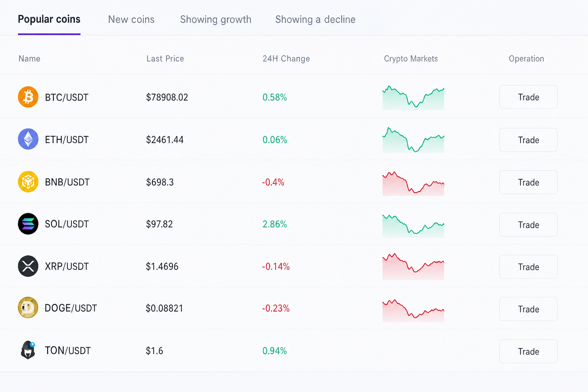This screenshot has height=392, width=588.
Task: Click Trade button for BNB/USDT
Action: click(x=528, y=182)
